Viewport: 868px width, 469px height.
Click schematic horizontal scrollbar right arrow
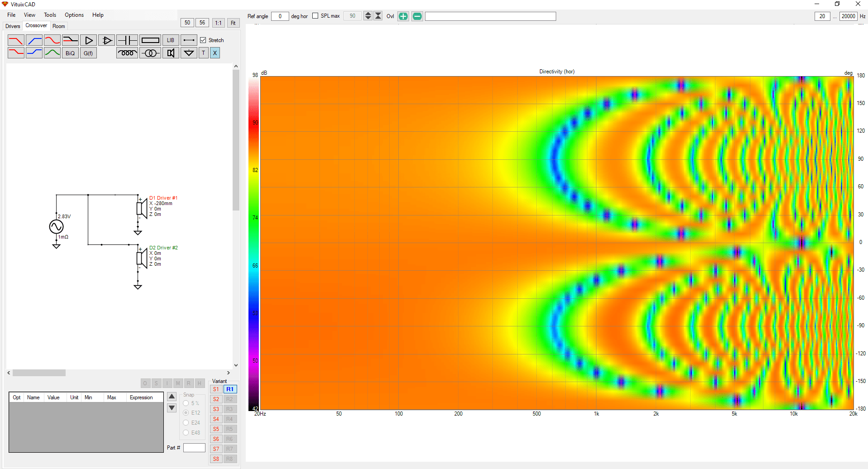pyautogui.click(x=229, y=373)
